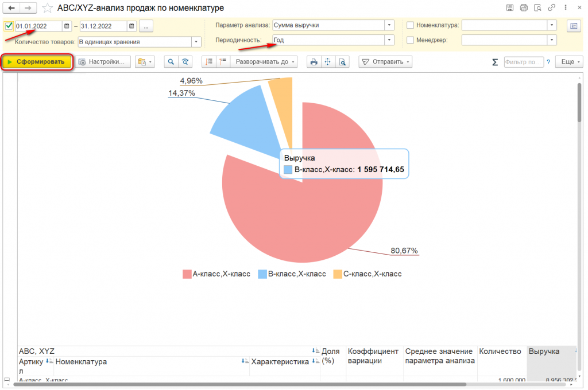Image resolution: width=588 pixels, height=390 pixels.
Task: Open the Периодичность dropdown arrow
Action: 389,40
